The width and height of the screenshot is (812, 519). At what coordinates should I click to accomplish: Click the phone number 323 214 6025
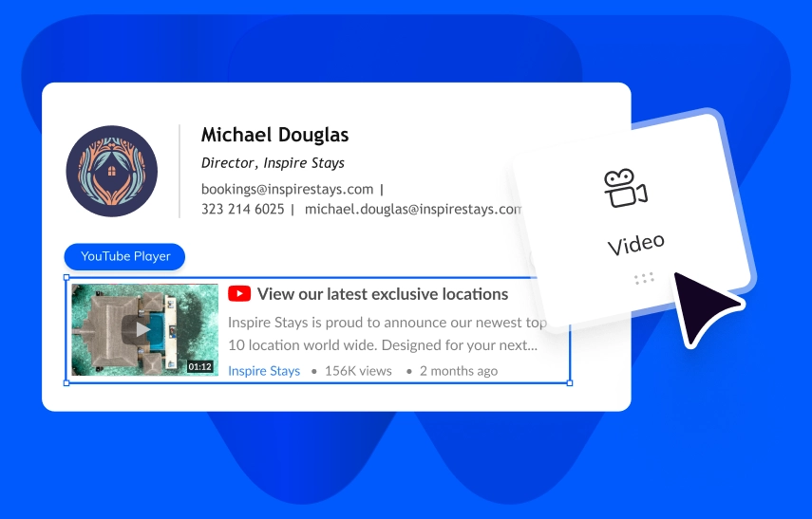(x=242, y=210)
